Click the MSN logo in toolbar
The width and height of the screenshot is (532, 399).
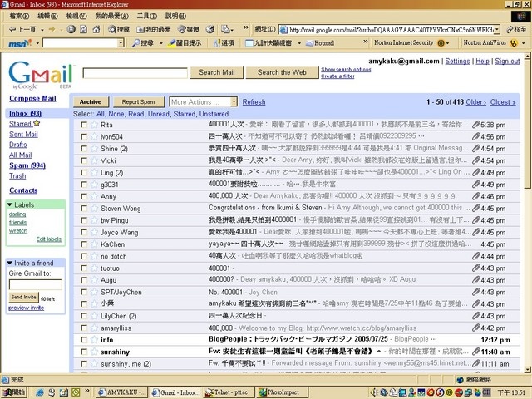pyautogui.click(x=19, y=43)
